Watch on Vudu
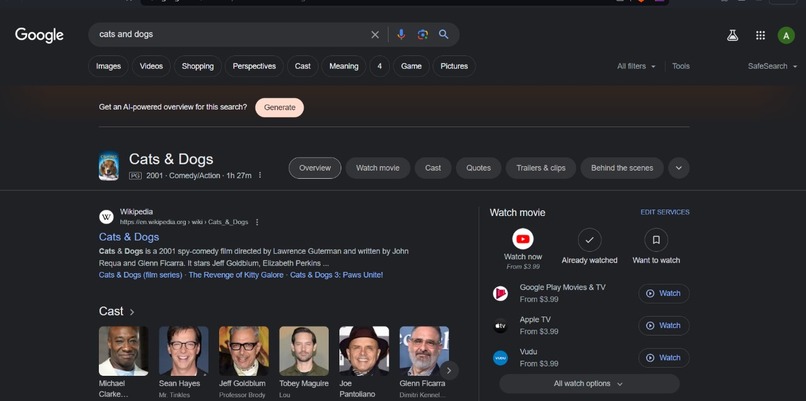806x401 pixels. click(x=664, y=357)
